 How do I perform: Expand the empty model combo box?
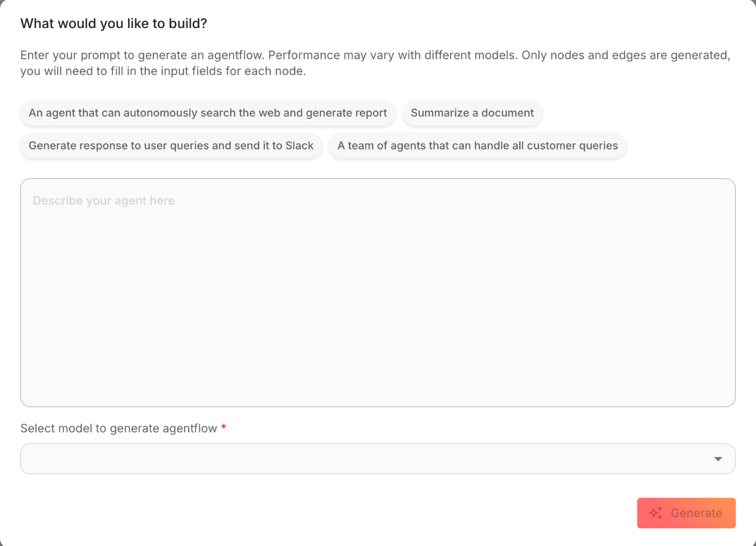pyautogui.click(x=367, y=459)
